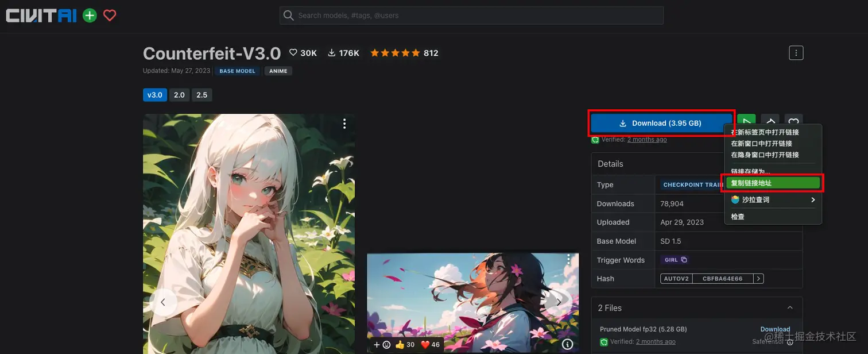The height and width of the screenshot is (354, 868).
Task: Click the verified shield in the files section
Action: (x=604, y=342)
